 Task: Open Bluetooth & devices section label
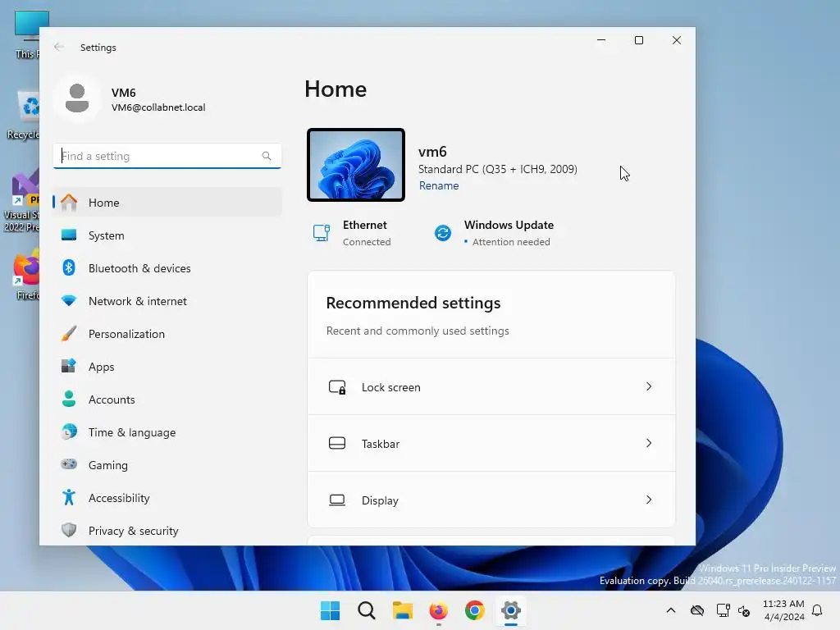coord(139,268)
